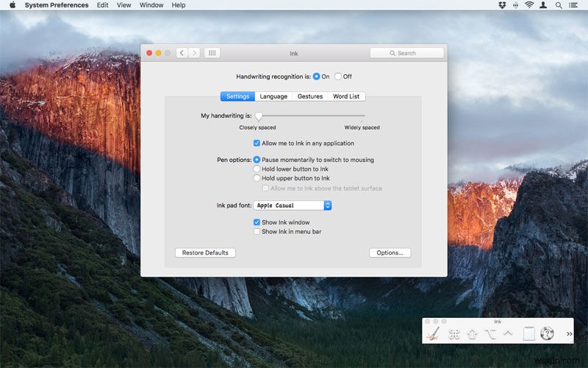The width and height of the screenshot is (588, 368).
Task: Open Ink help icon with question mark
Action: click(x=547, y=334)
